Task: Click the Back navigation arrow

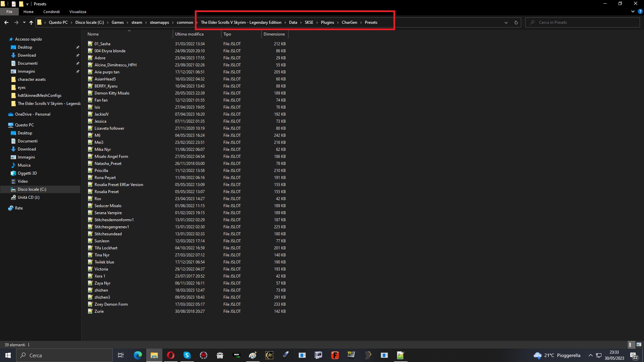Action: (6, 22)
